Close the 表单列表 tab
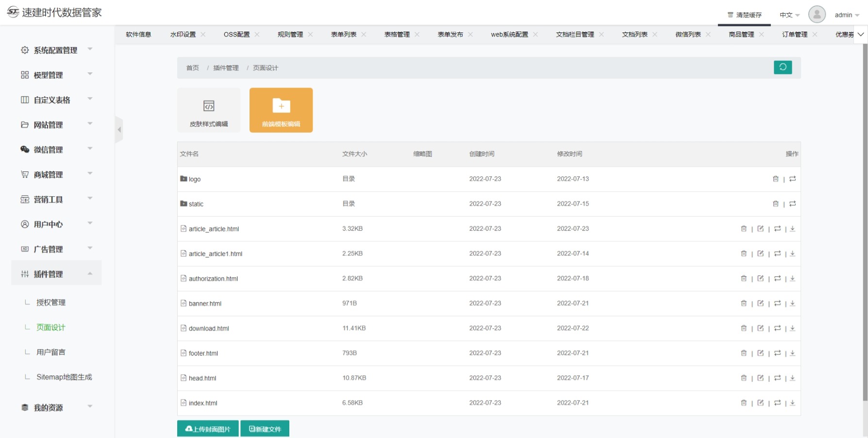This screenshot has width=868, height=438. point(364,34)
